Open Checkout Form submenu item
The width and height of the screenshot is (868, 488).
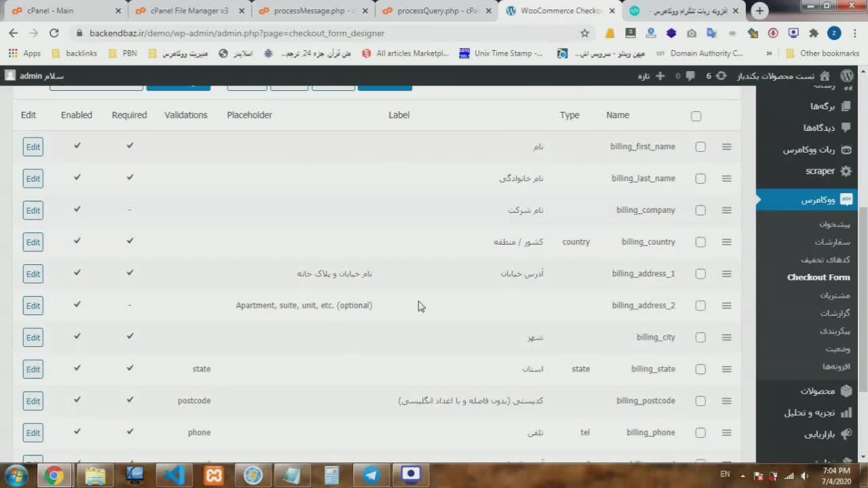point(818,277)
